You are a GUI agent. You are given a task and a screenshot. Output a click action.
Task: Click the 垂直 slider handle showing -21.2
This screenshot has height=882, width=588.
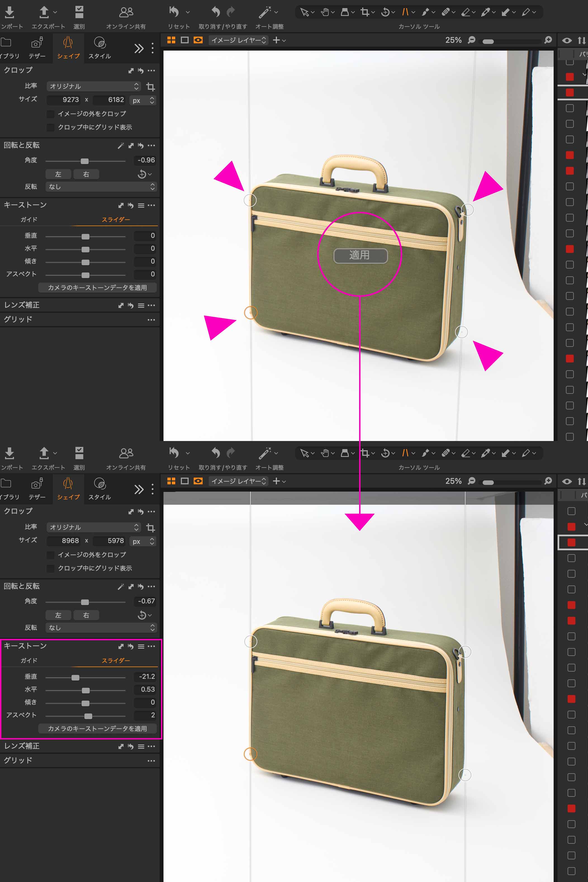coord(75,677)
